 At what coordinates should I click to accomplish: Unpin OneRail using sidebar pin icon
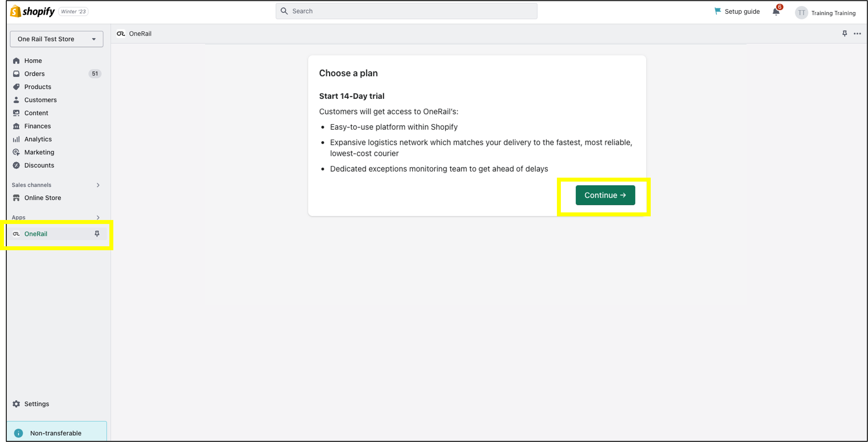pos(97,234)
